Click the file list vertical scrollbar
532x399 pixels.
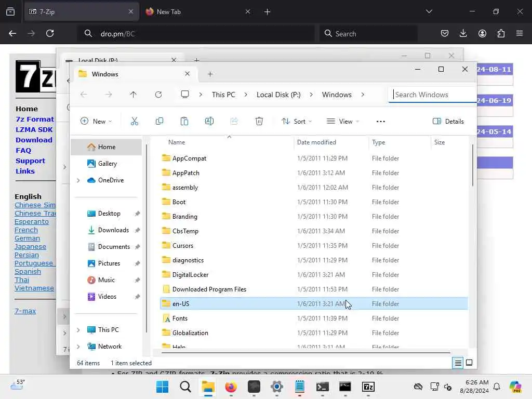tap(472, 165)
